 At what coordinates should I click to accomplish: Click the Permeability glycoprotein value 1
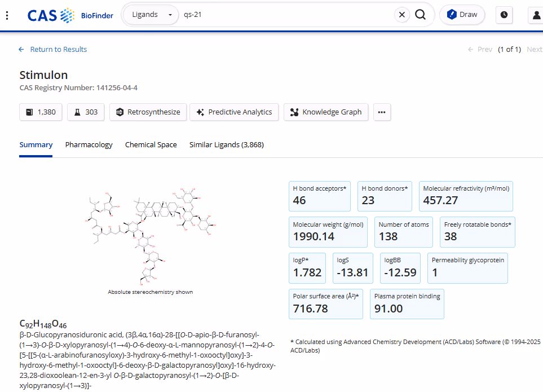click(435, 272)
